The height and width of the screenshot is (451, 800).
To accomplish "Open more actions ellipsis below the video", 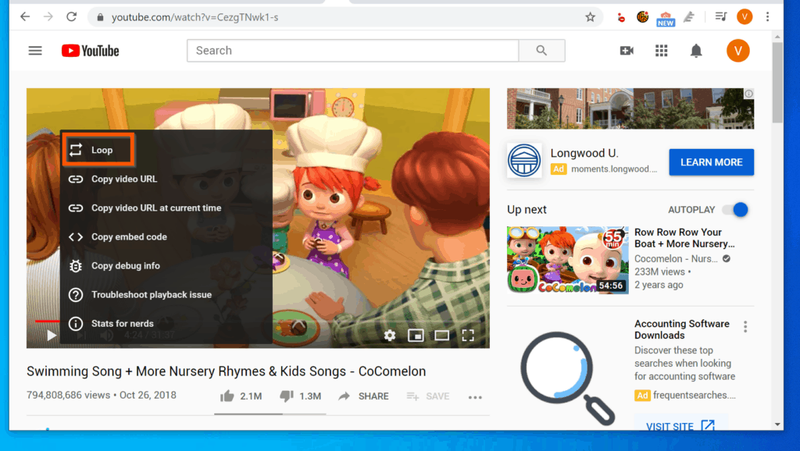I will click(x=475, y=397).
